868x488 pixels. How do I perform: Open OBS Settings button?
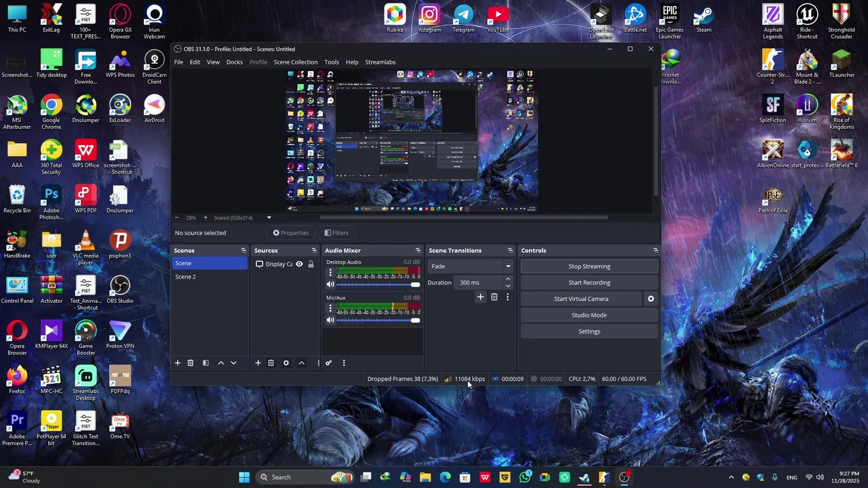(x=589, y=331)
